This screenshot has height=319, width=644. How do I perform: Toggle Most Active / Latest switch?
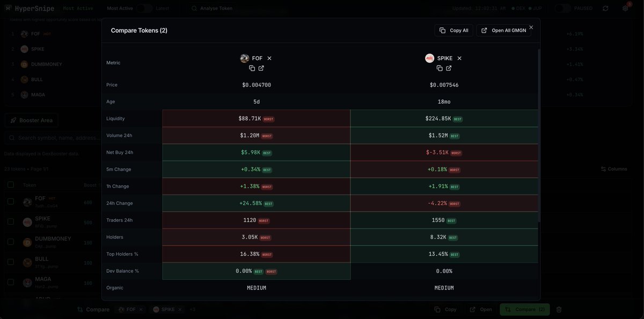(144, 8)
